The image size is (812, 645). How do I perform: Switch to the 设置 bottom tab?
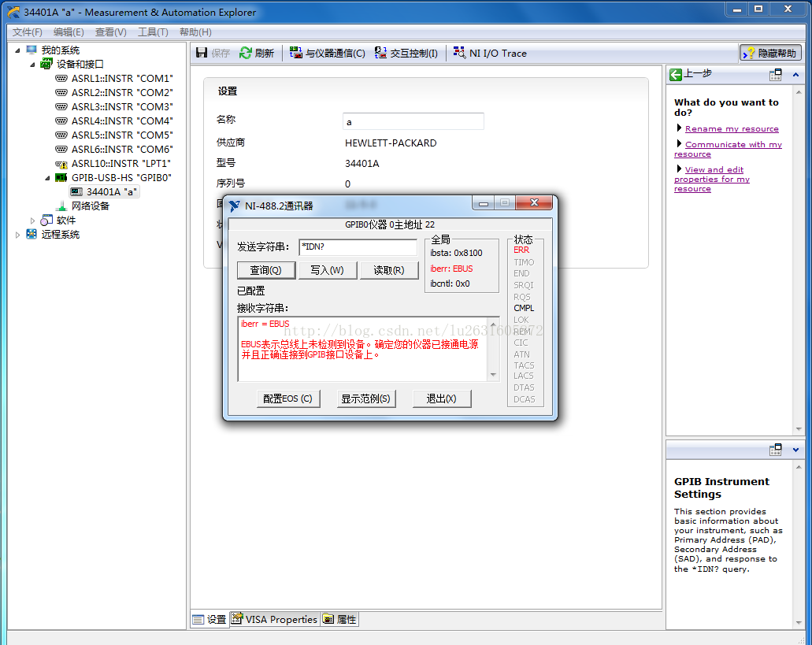(209, 620)
